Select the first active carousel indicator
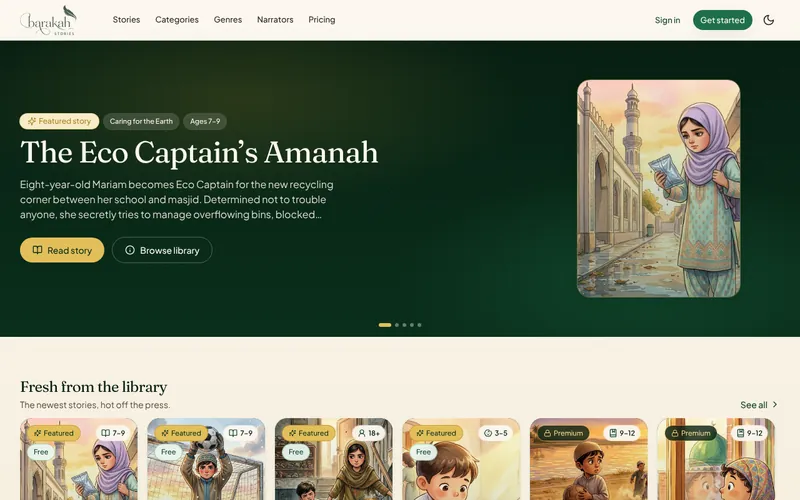800x500 pixels. click(x=385, y=325)
